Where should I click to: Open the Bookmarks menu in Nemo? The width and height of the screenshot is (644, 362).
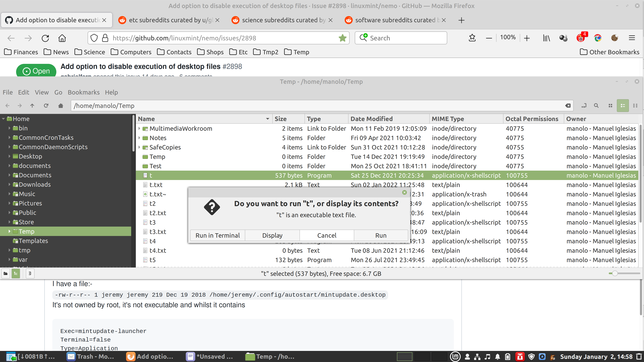[84, 92]
